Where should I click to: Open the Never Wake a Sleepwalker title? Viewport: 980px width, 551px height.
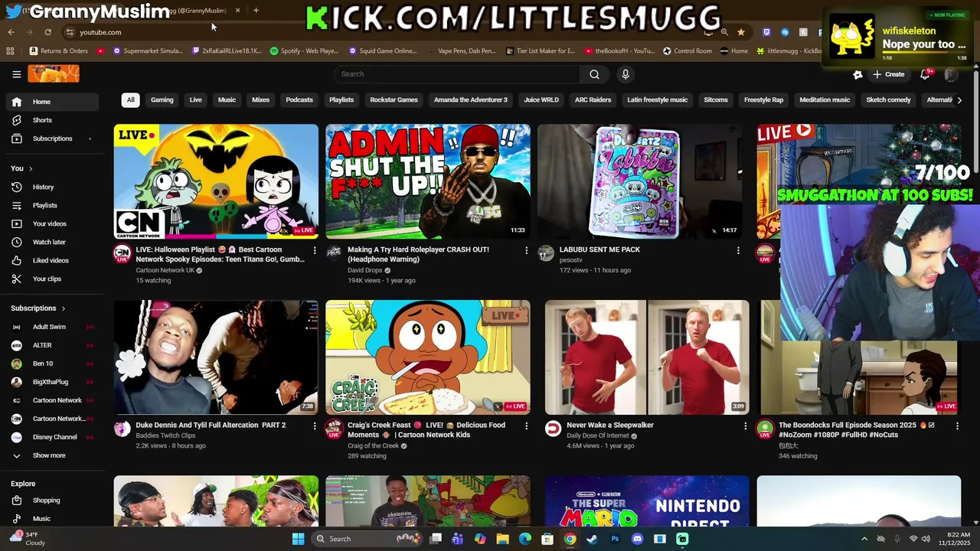point(610,425)
